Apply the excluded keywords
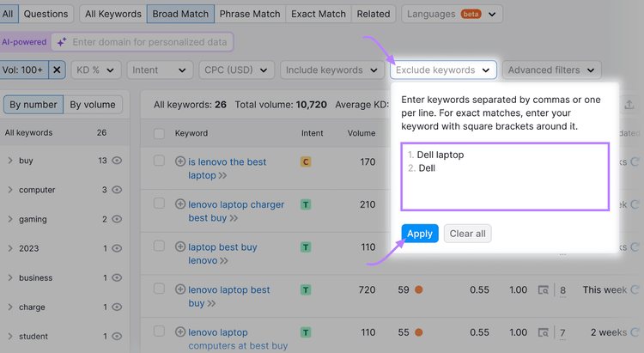 [x=420, y=234]
